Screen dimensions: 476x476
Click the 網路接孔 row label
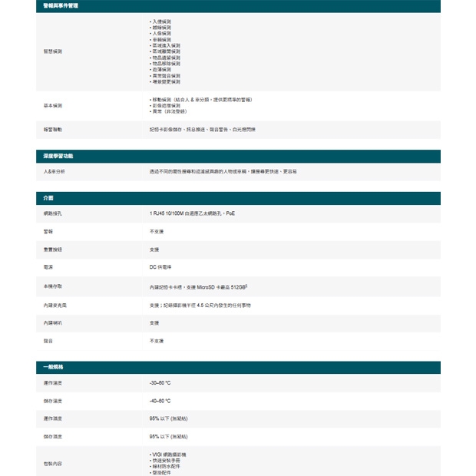[53, 213]
